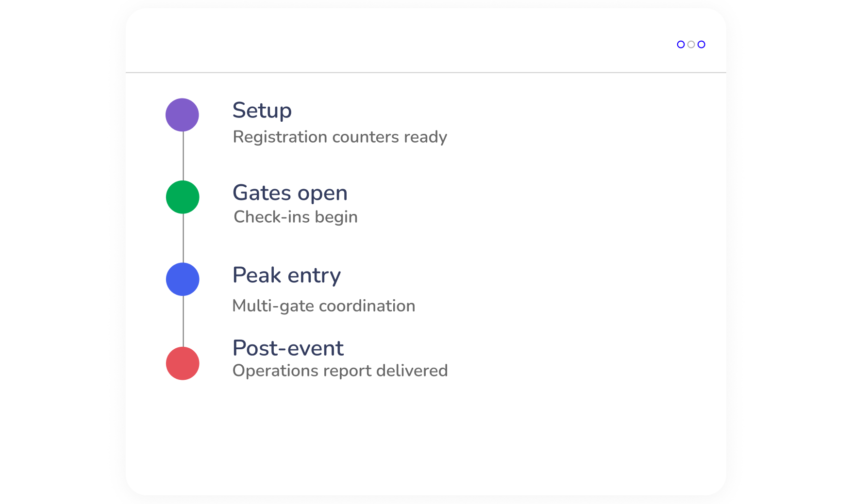
Task: Select the Post-event heading
Action: tap(288, 348)
